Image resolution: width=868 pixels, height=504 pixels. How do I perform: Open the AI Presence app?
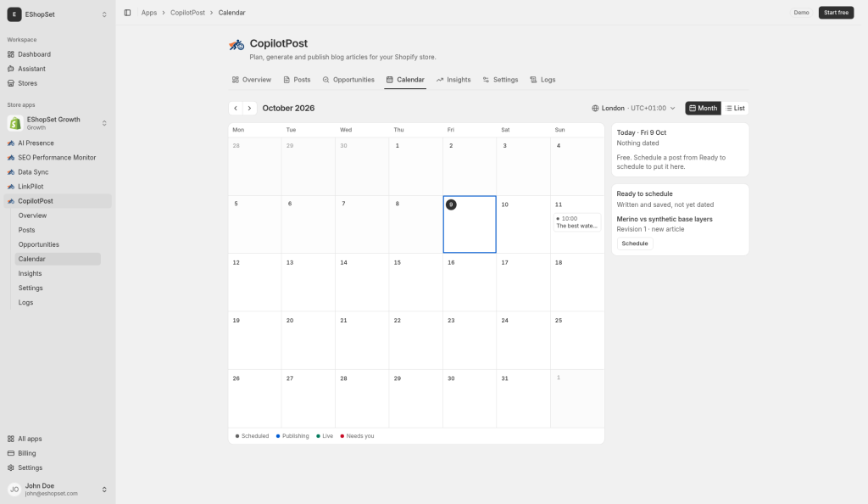click(58, 143)
